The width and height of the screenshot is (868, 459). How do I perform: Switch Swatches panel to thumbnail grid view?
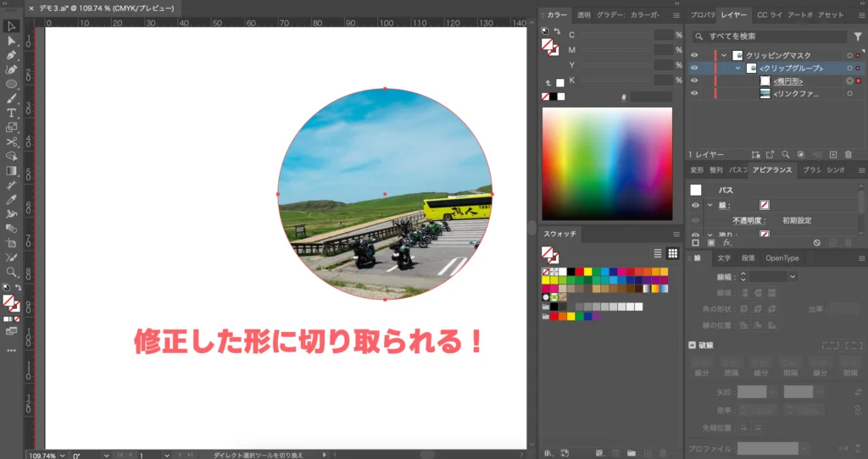pos(672,253)
